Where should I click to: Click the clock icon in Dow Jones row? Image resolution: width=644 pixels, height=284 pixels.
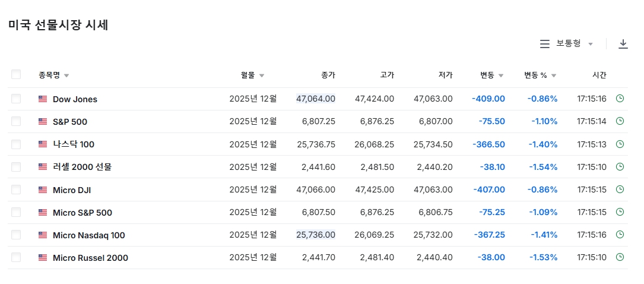click(x=620, y=99)
